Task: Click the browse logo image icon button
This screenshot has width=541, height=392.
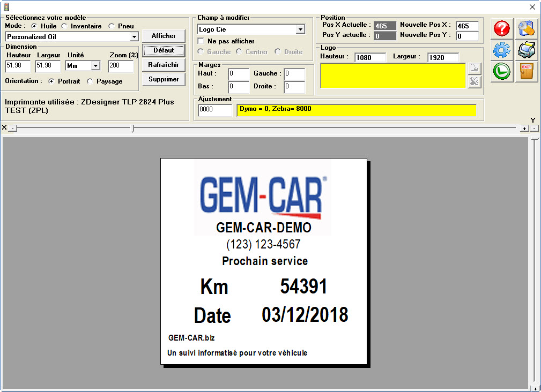Action: click(475, 68)
